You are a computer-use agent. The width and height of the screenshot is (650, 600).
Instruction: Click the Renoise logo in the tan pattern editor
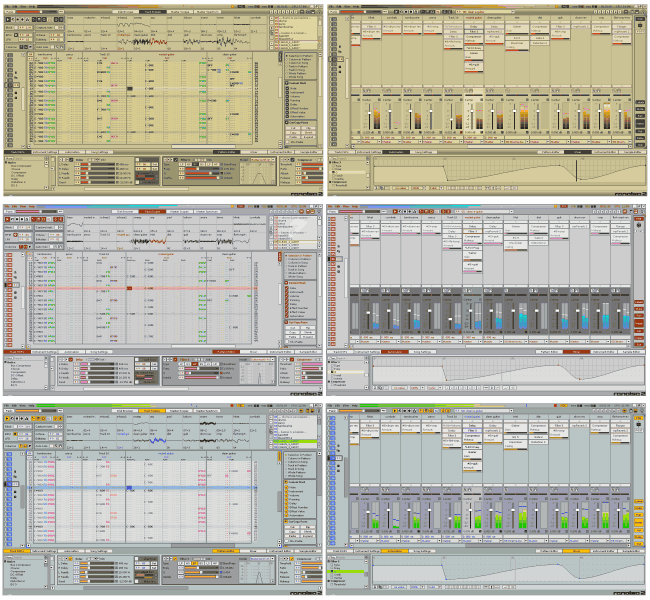pos(303,193)
